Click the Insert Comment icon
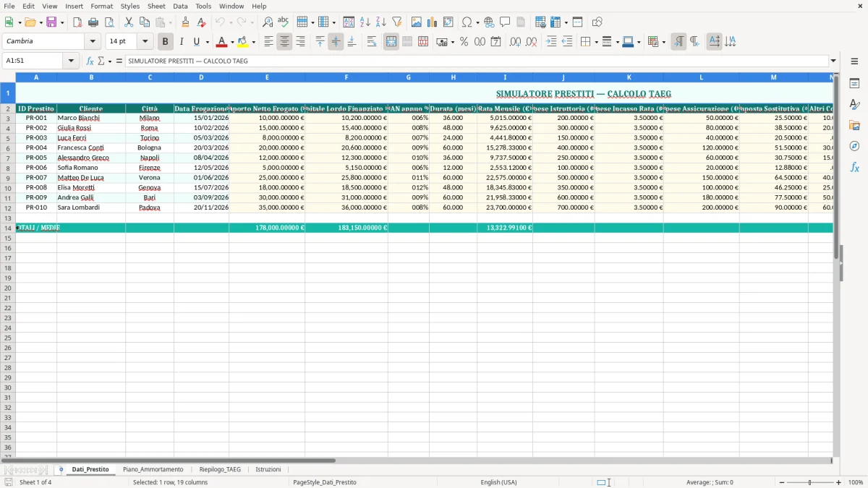 pyautogui.click(x=505, y=22)
